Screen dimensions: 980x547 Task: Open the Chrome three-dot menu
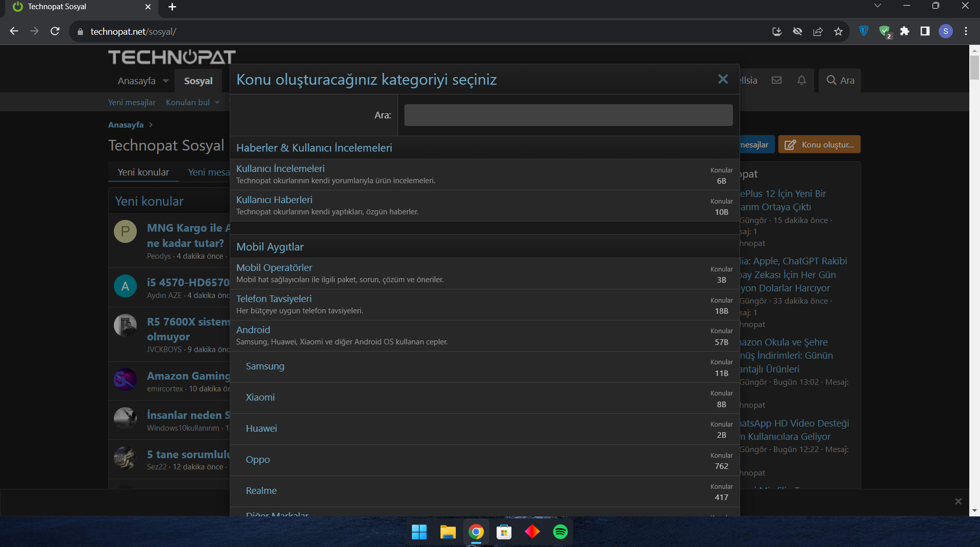click(966, 31)
